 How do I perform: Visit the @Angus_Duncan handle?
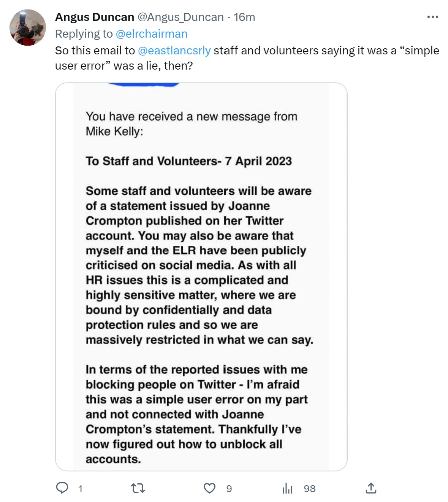pos(180,17)
